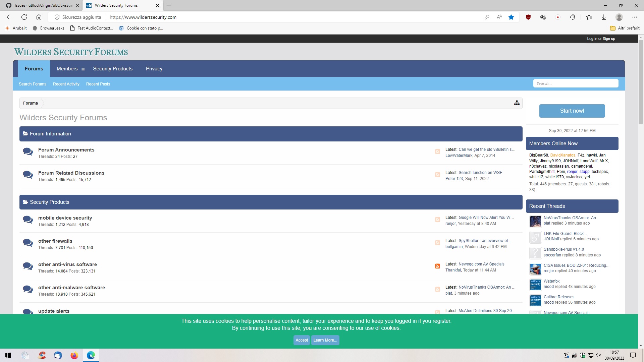
Task: Open plat's avatar beside NoVirusThanks OSArmor thread
Action: tap(535, 222)
